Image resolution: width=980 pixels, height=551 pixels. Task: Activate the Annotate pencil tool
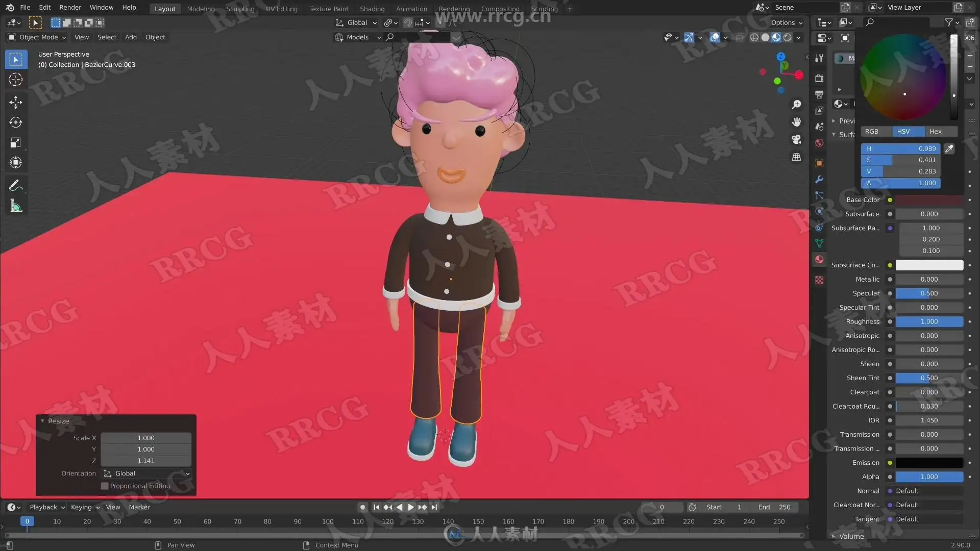click(15, 186)
